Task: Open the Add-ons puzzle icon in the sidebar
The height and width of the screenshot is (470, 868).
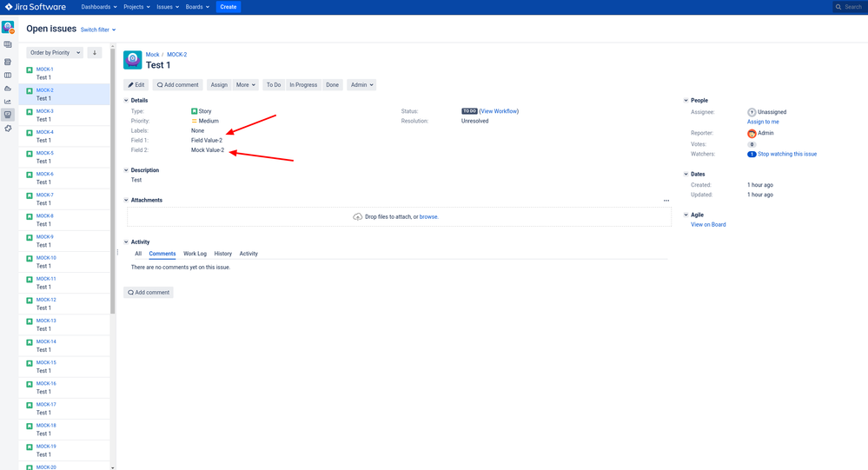Action: (8, 129)
